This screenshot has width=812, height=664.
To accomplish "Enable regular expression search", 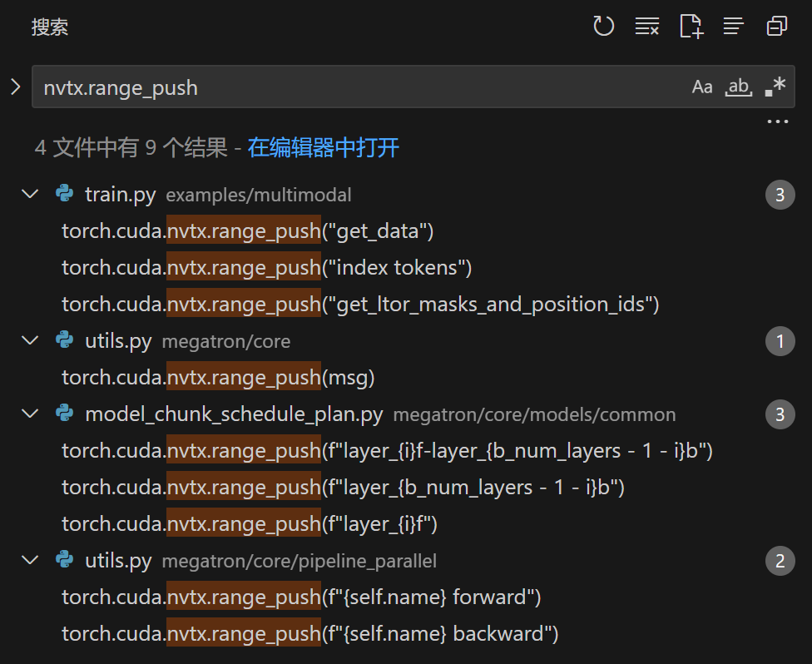I will coord(775,87).
